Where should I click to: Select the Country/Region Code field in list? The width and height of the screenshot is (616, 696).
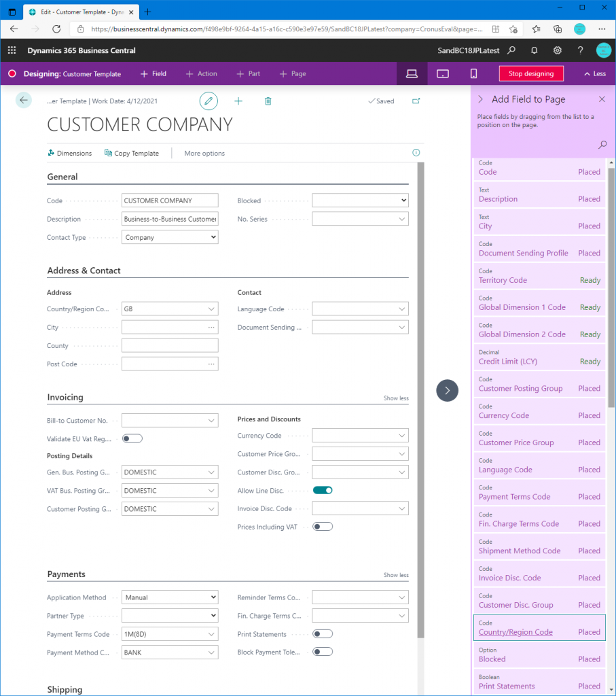(539, 627)
